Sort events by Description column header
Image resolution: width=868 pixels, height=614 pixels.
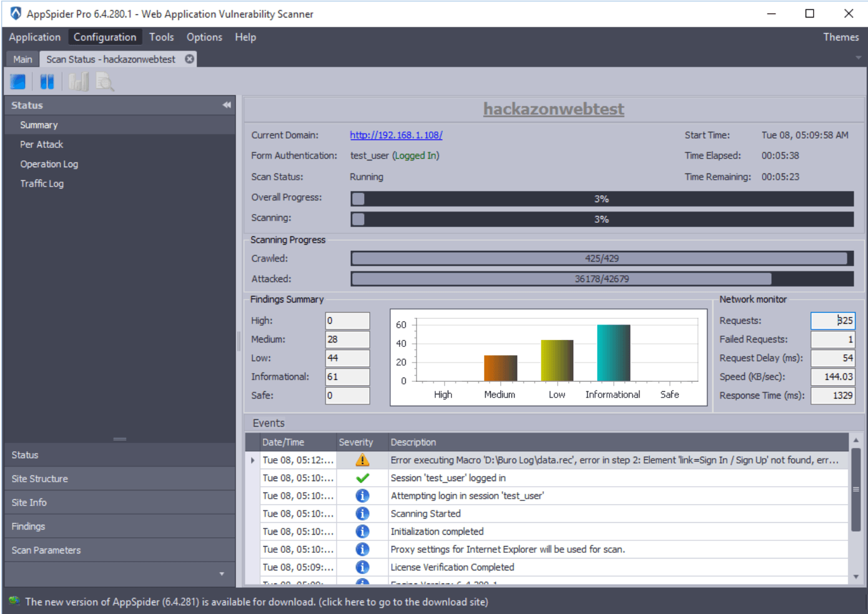point(618,442)
